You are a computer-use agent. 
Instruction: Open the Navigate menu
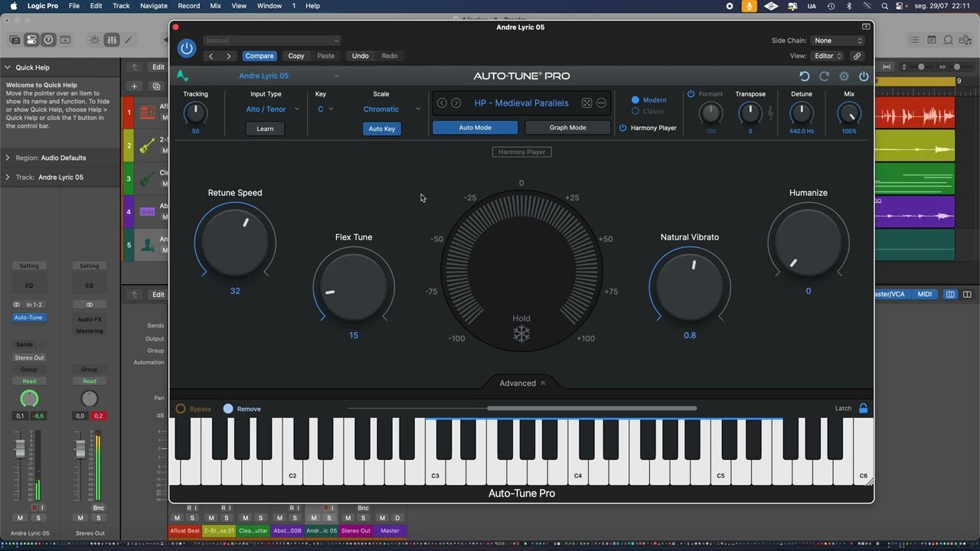tap(153, 5)
